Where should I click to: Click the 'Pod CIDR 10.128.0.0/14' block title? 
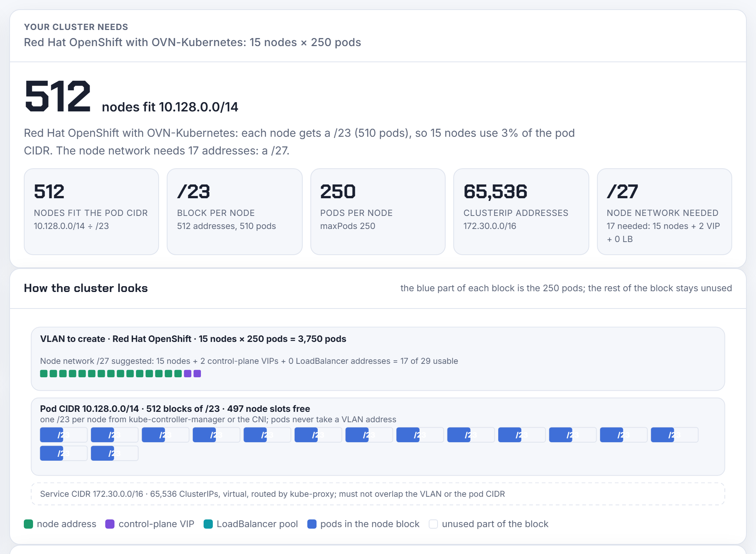point(175,409)
